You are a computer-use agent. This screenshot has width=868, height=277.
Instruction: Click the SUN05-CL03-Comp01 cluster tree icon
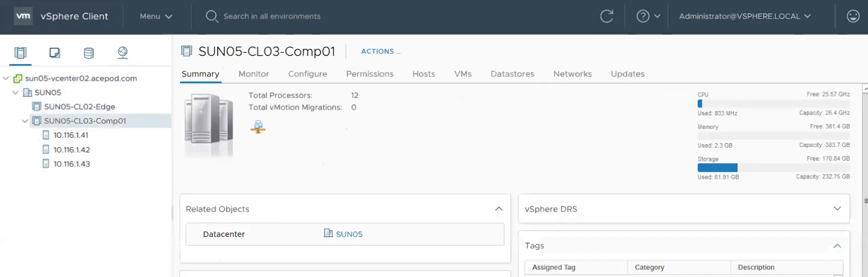coord(37,121)
